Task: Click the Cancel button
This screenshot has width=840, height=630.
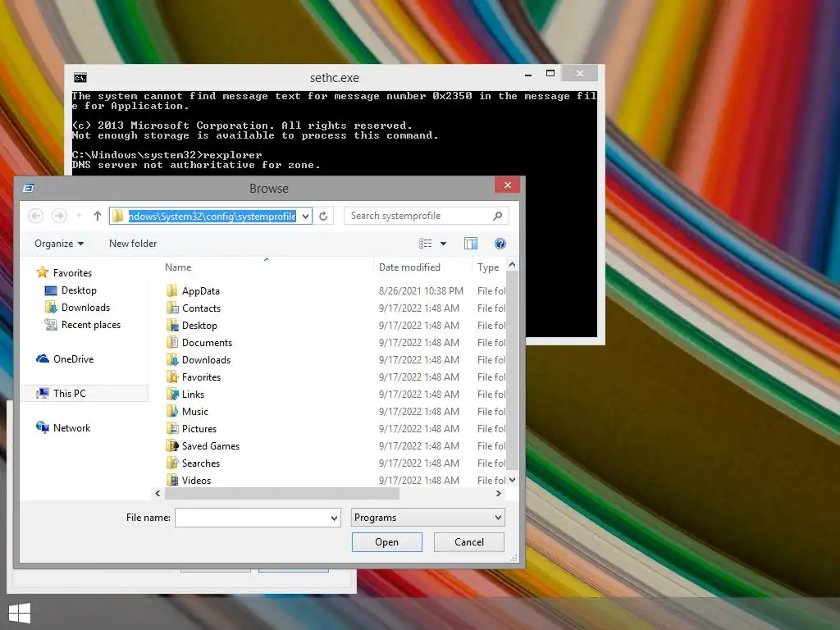Action: click(468, 542)
